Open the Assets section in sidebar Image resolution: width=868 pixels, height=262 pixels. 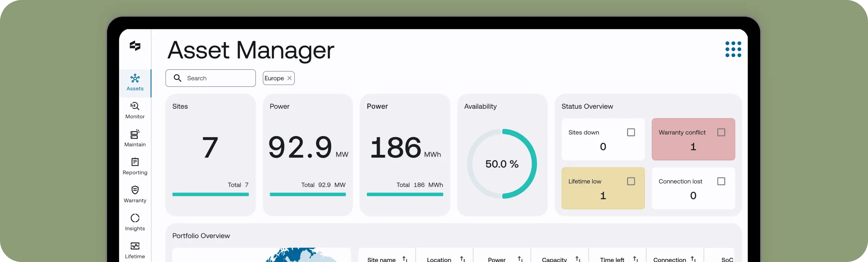point(135,83)
